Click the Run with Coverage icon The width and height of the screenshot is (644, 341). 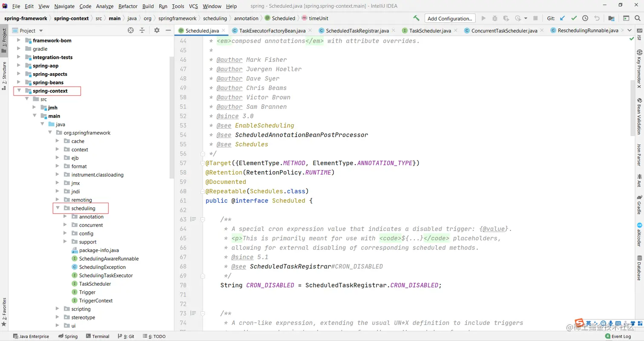[506, 18]
